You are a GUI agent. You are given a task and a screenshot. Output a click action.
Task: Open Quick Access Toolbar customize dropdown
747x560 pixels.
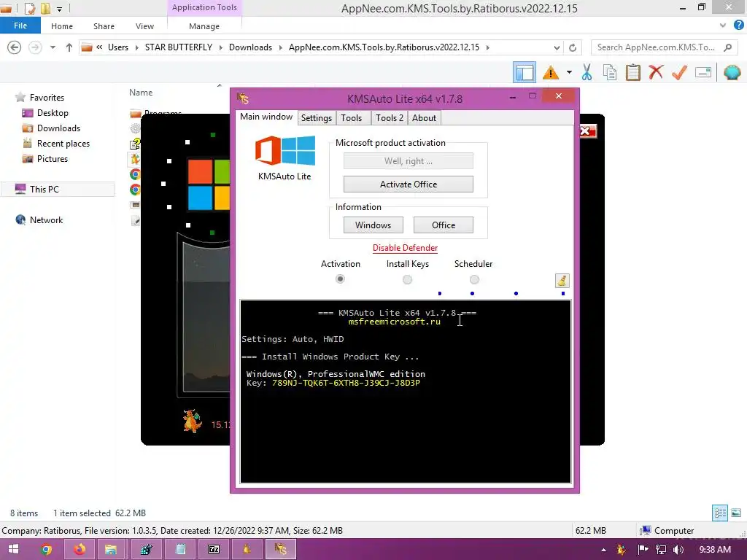point(60,9)
